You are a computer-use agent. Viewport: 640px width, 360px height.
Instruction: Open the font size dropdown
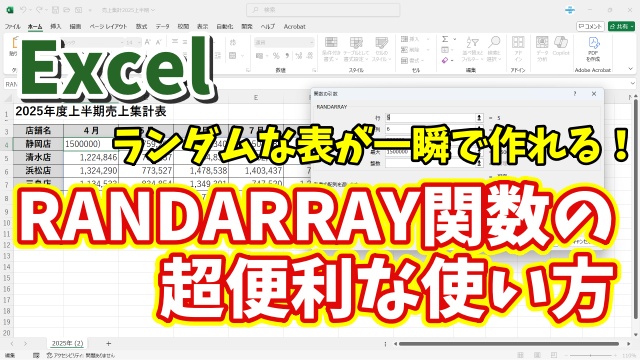(x=139, y=42)
